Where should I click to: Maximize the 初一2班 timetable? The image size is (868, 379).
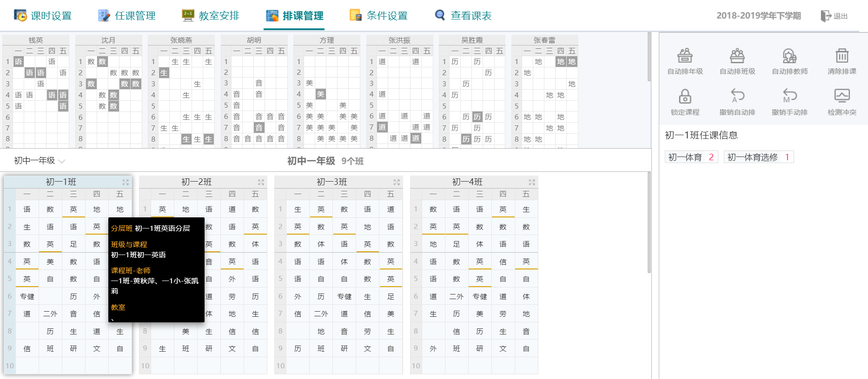click(x=261, y=182)
